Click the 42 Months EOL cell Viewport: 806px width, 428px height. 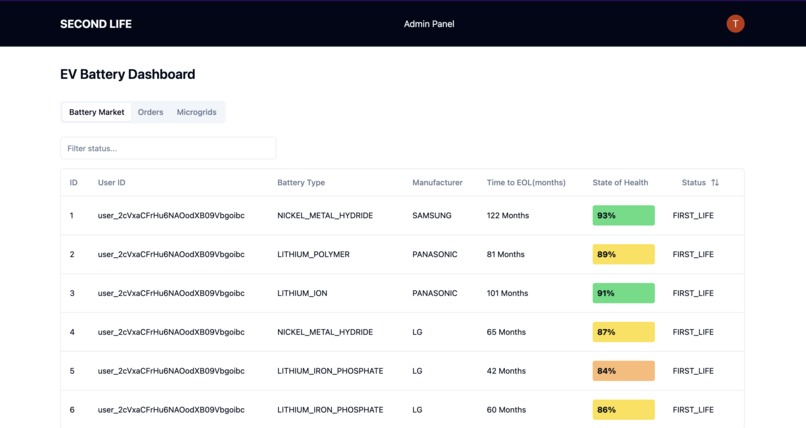coord(506,370)
